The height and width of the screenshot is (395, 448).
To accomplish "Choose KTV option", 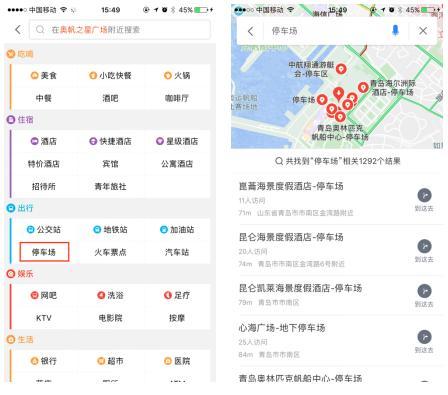I will coord(44,318).
